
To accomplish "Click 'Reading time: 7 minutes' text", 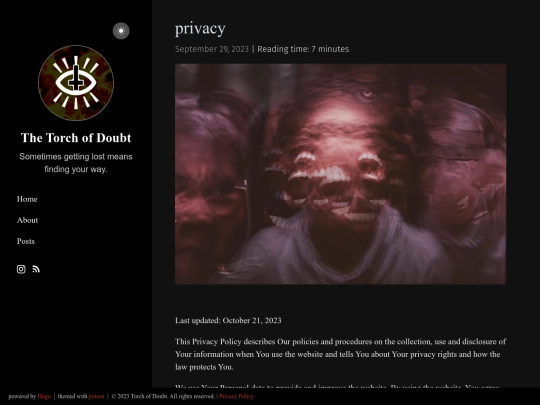I will pos(303,49).
